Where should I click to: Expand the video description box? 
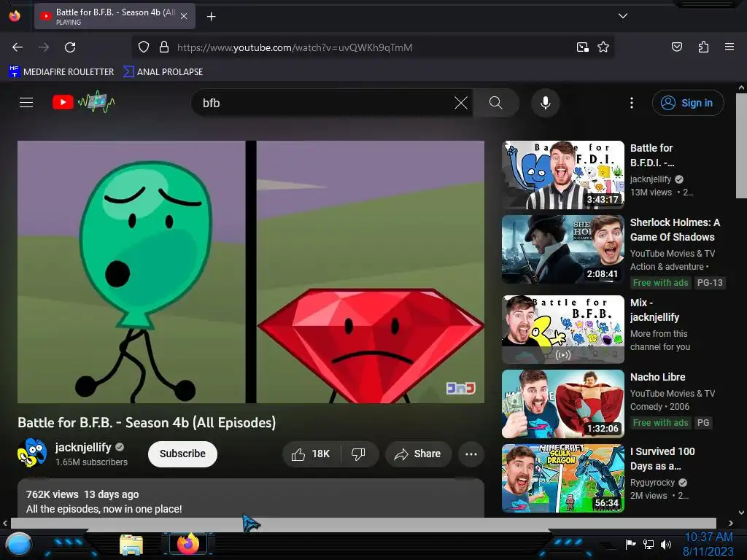point(251,499)
